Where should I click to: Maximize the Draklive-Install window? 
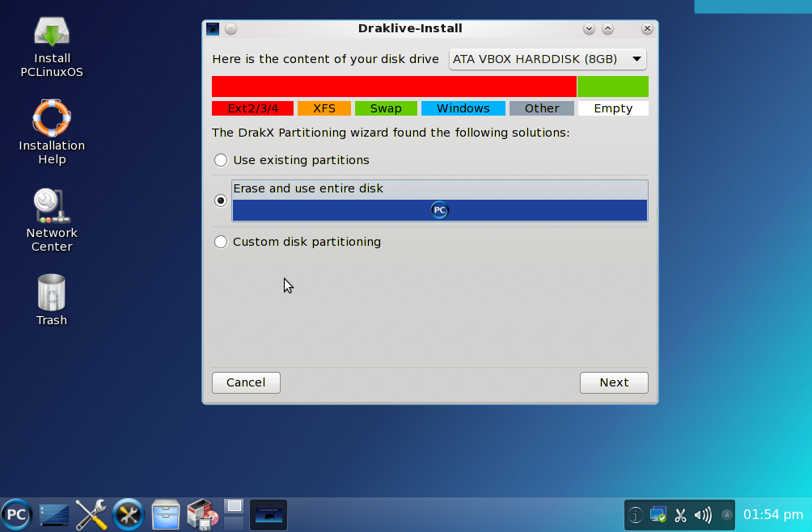click(607, 29)
